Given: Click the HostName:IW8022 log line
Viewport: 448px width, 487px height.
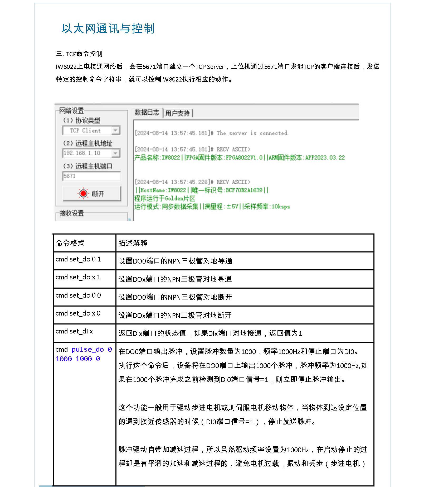Looking at the screenshot, I should [x=202, y=190].
